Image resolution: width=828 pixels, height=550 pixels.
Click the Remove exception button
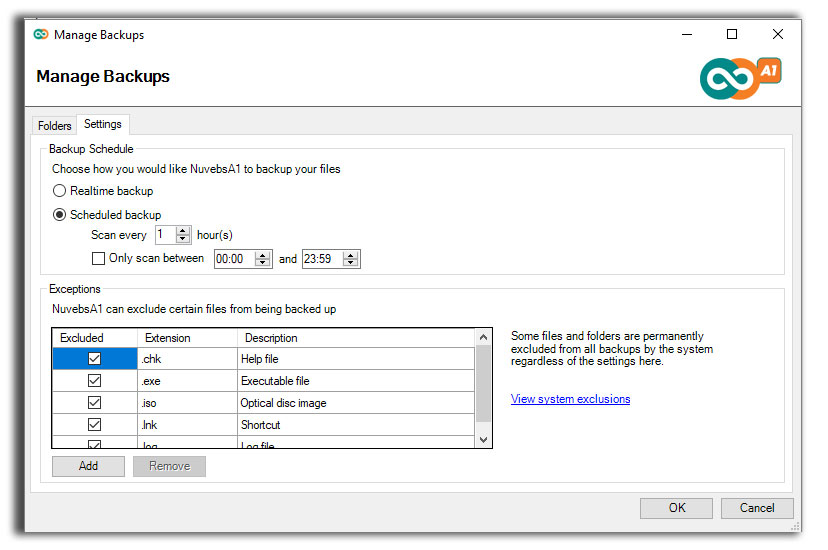[x=170, y=466]
